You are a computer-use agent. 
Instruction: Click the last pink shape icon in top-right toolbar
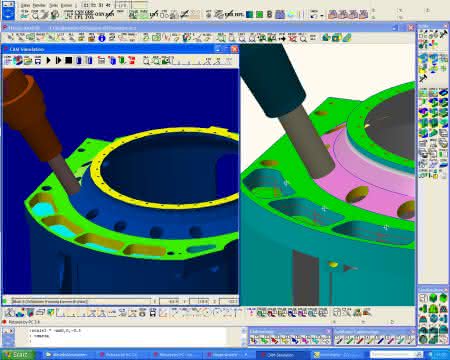[x=363, y=14]
